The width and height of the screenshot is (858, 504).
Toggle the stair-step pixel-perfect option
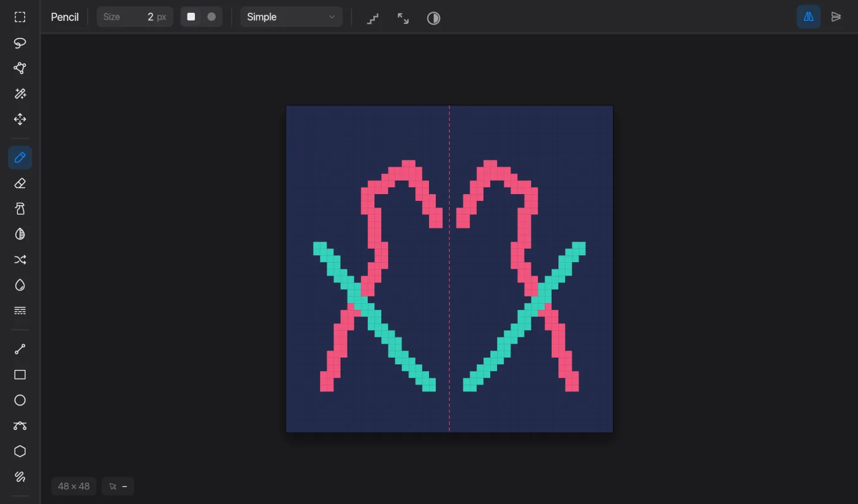pyautogui.click(x=373, y=18)
